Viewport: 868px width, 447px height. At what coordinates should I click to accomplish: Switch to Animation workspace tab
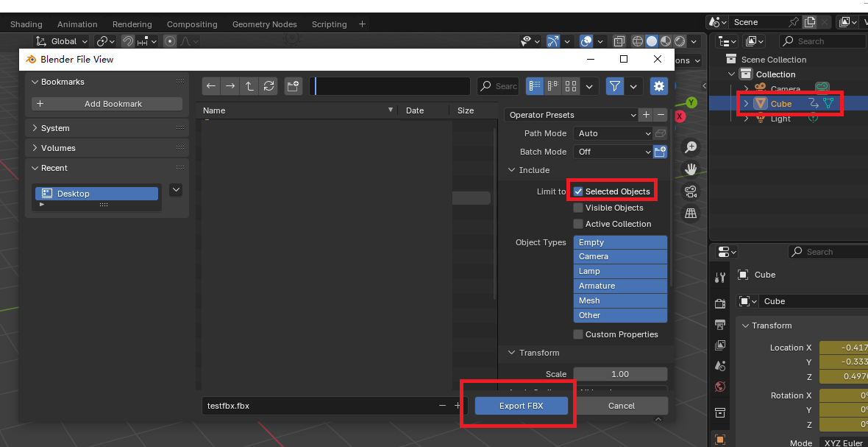click(77, 24)
